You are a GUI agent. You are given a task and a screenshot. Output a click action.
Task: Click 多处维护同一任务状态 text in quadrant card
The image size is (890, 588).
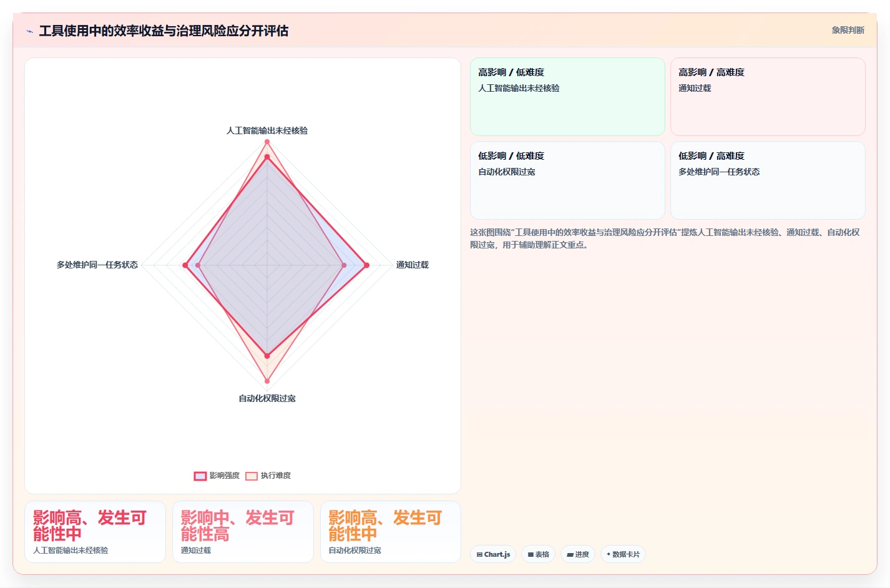point(719,172)
